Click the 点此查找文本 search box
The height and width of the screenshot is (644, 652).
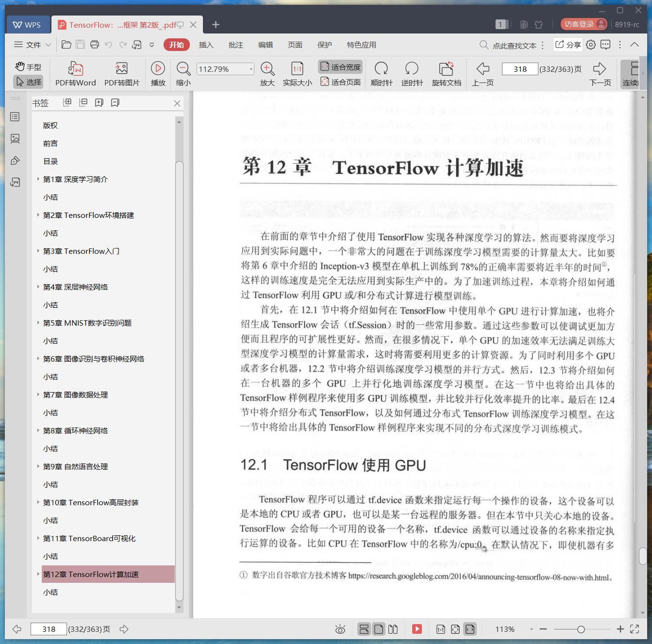tap(508, 45)
